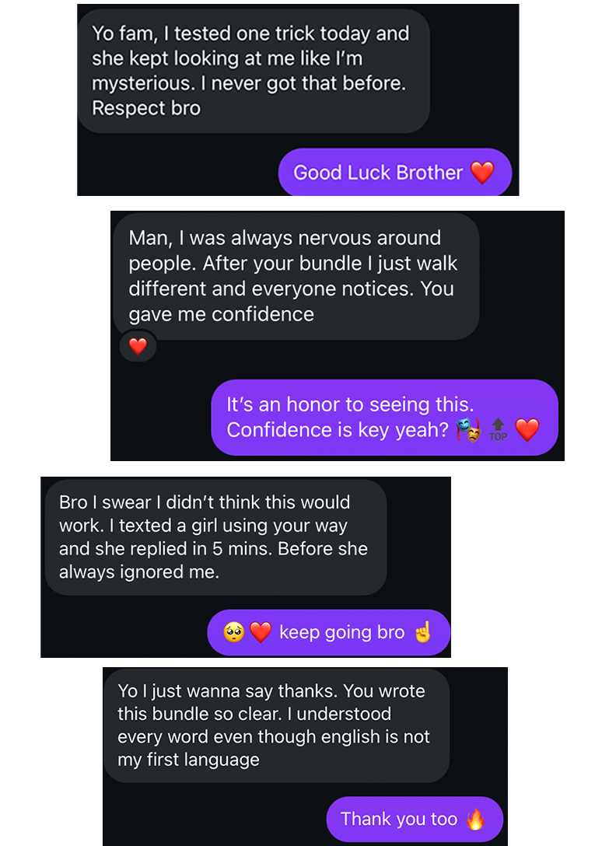Click the "gave me confidence" text line

point(222,314)
